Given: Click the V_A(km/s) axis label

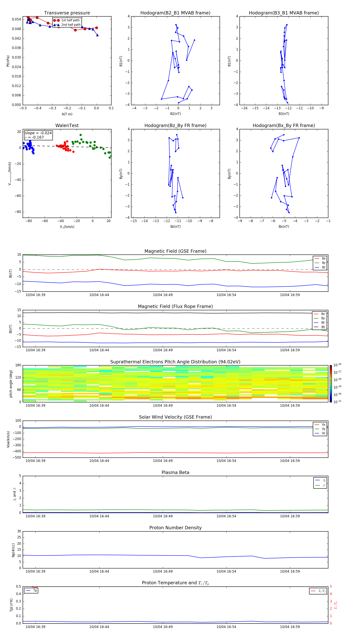Looking at the screenshot, I should (x=67, y=227).
